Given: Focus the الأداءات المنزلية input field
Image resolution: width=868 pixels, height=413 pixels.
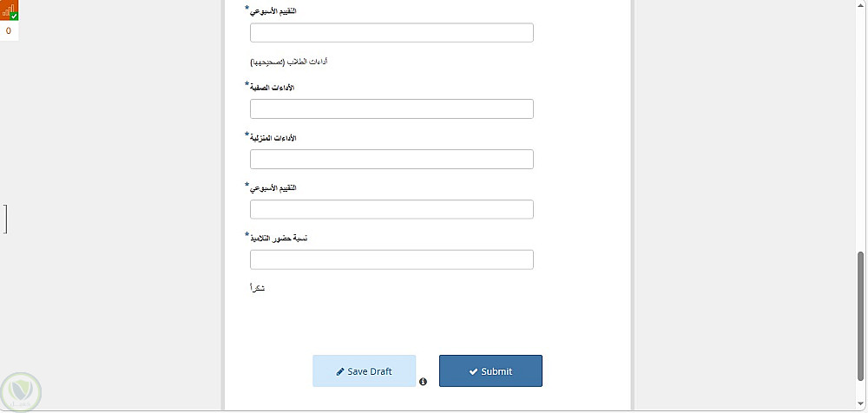Looking at the screenshot, I should [391, 159].
